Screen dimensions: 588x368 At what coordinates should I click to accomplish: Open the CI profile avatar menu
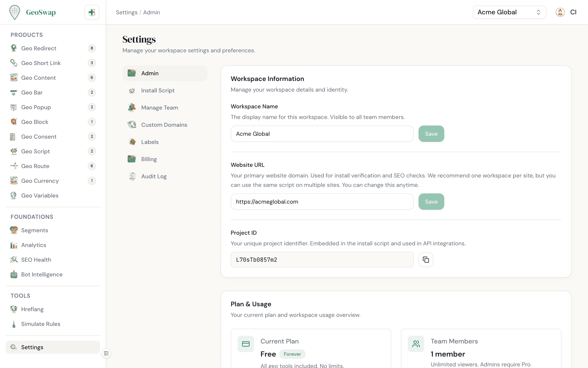click(560, 12)
